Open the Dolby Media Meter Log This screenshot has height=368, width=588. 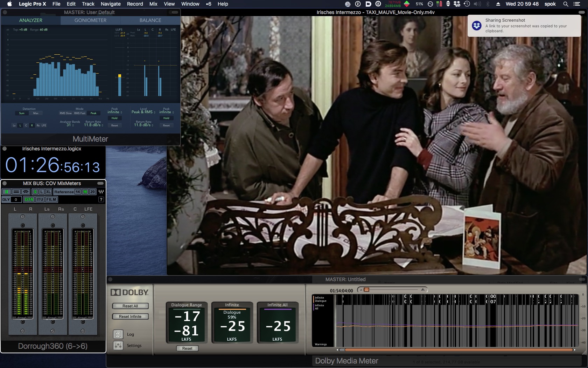coord(118,334)
